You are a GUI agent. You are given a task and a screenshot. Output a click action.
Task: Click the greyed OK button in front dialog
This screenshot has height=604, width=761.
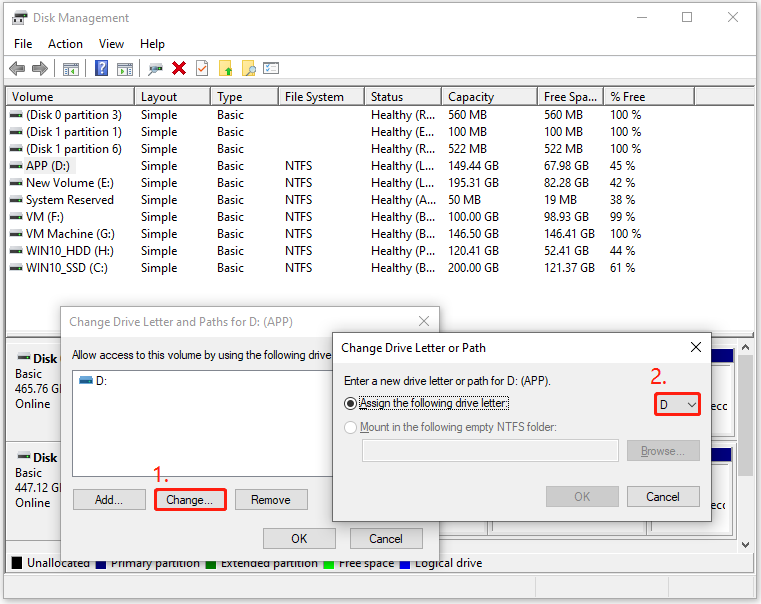[582, 497]
